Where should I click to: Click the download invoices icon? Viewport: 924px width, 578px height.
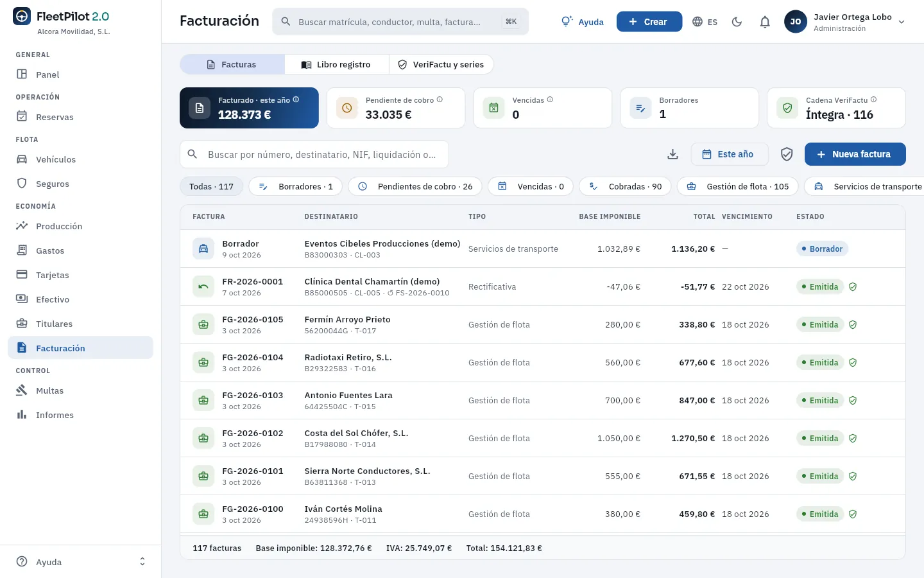[672, 154]
